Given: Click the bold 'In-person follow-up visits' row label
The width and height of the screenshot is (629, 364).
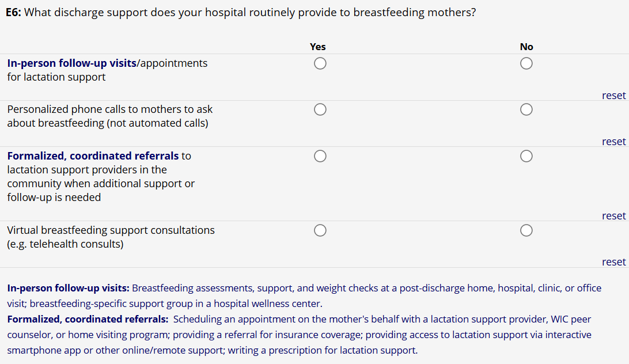Looking at the screenshot, I should click(72, 63).
